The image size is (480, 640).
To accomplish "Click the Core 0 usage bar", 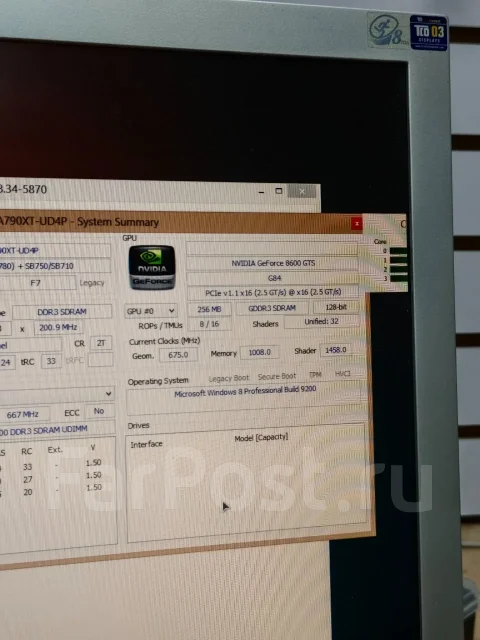I will point(398,251).
